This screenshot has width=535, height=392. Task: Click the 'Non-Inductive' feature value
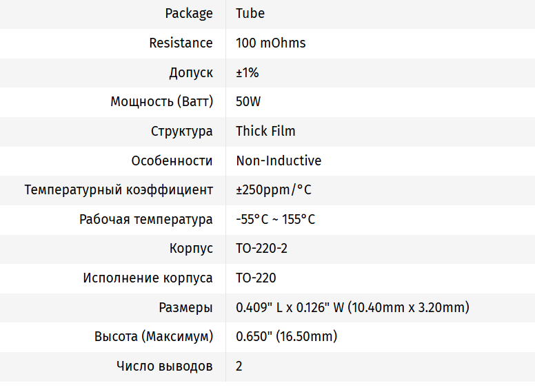(279, 161)
